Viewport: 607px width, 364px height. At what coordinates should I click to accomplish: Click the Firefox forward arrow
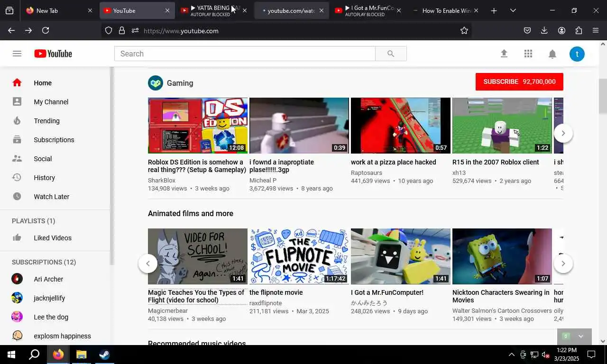coord(28,30)
